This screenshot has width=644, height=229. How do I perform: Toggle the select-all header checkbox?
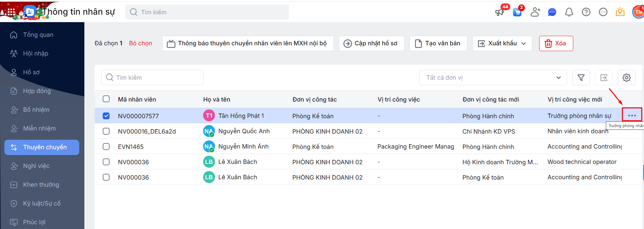click(106, 99)
